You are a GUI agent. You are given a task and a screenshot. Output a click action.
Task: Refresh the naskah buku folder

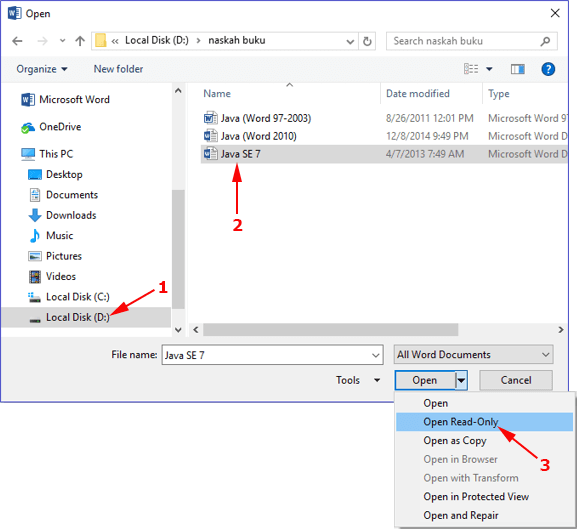pos(367,41)
